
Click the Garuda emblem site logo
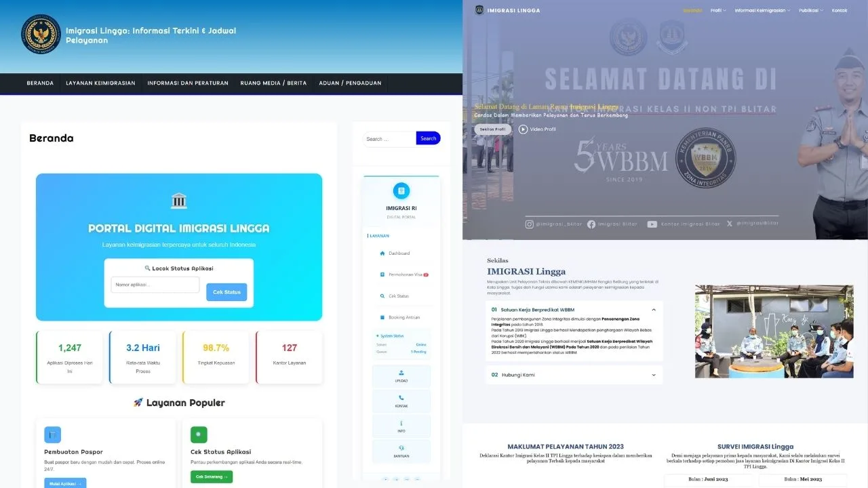click(x=41, y=35)
